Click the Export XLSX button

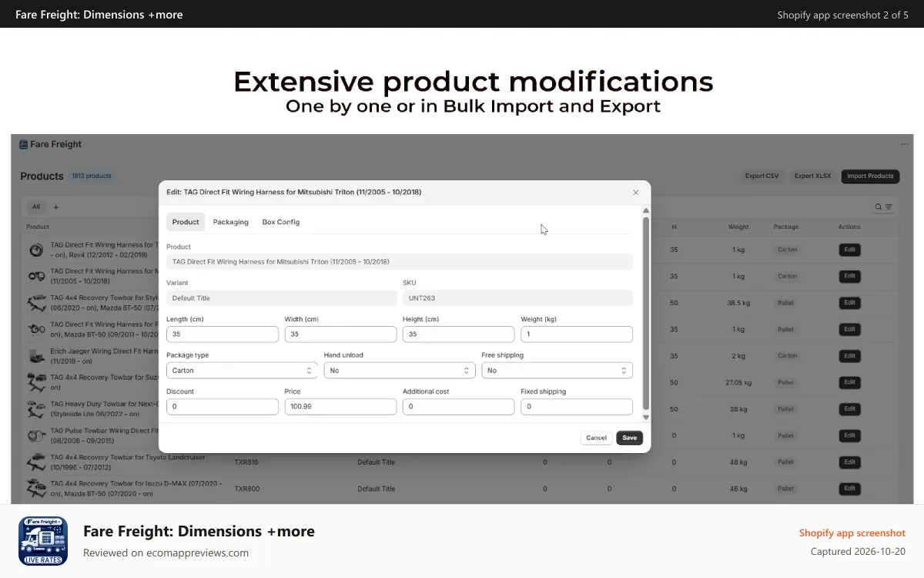(812, 176)
